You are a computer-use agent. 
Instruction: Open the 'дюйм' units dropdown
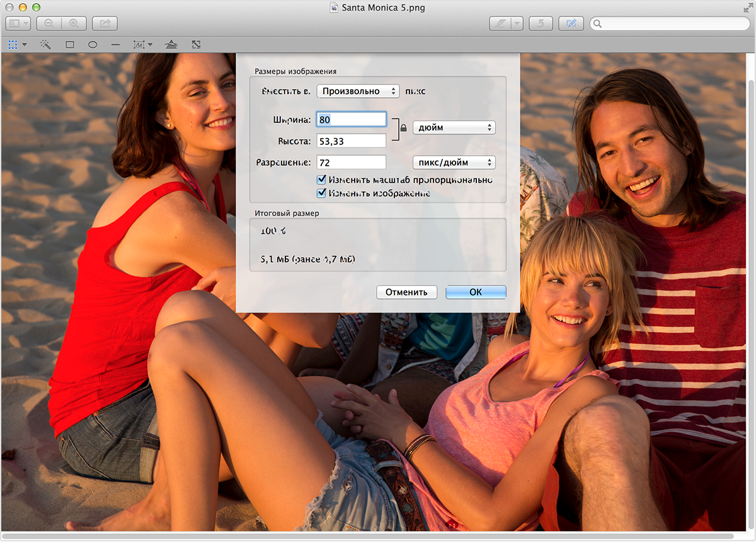click(x=454, y=127)
